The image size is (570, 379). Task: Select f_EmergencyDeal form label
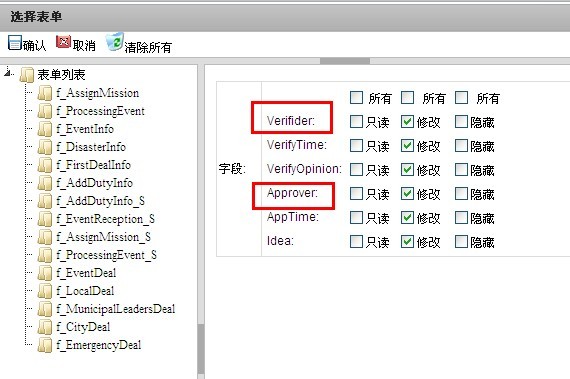coord(99,345)
